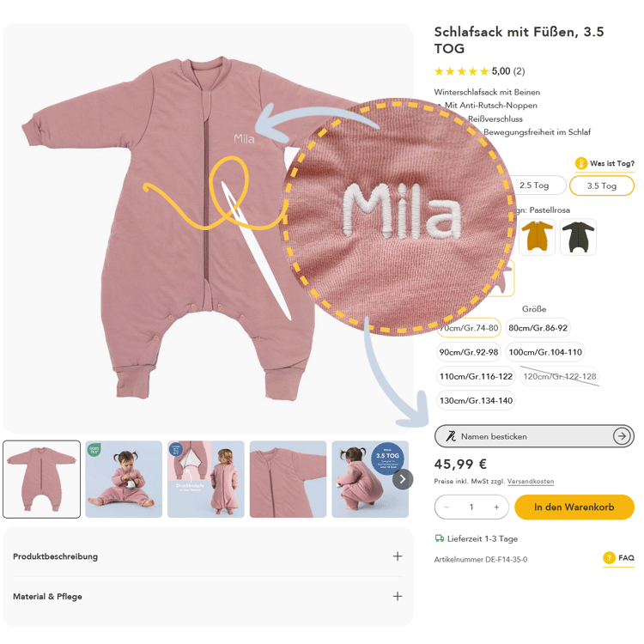
Task: Select the dark green design swatch
Action: coord(578,237)
